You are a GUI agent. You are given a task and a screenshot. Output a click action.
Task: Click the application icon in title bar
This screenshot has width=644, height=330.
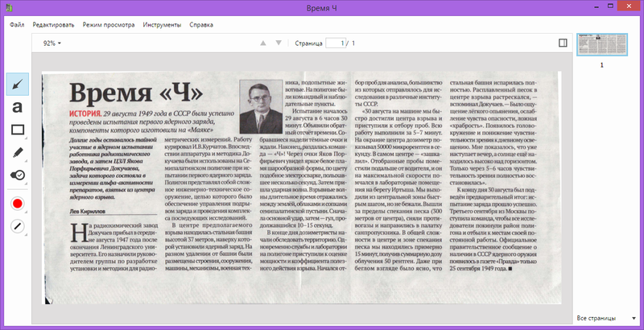click(x=9, y=8)
